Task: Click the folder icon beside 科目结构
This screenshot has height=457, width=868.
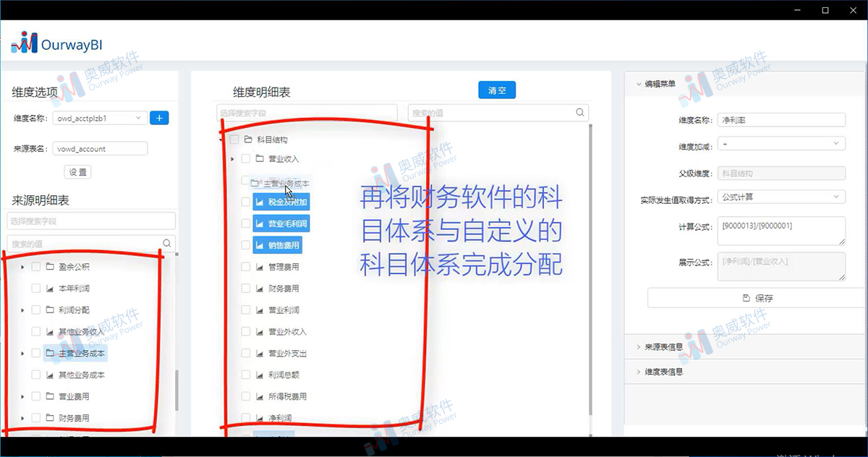Action: click(x=248, y=140)
